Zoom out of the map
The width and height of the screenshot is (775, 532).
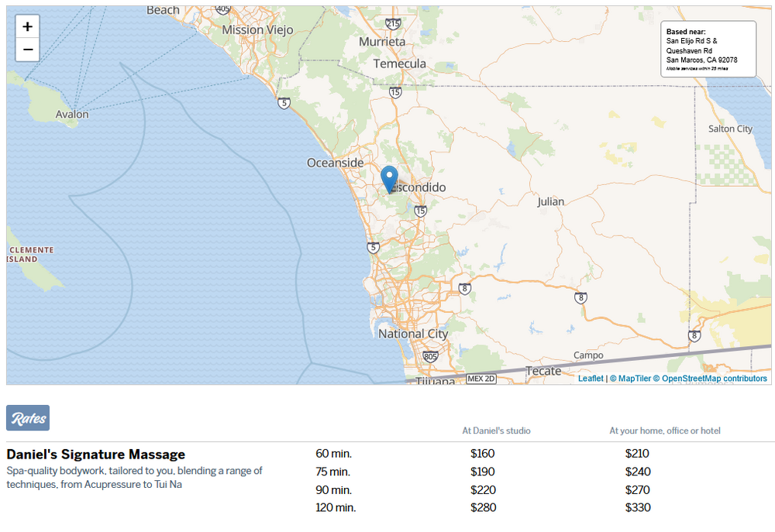coord(27,50)
